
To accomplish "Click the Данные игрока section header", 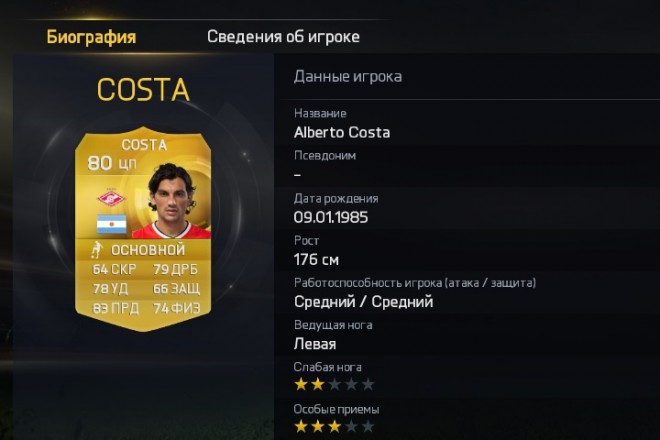I will click(x=348, y=77).
